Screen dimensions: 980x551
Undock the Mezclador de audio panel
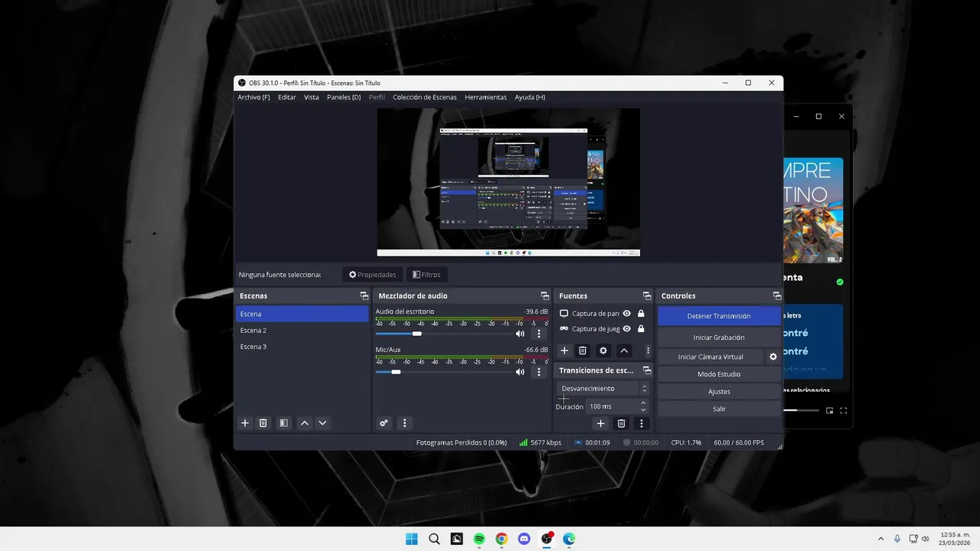point(545,295)
